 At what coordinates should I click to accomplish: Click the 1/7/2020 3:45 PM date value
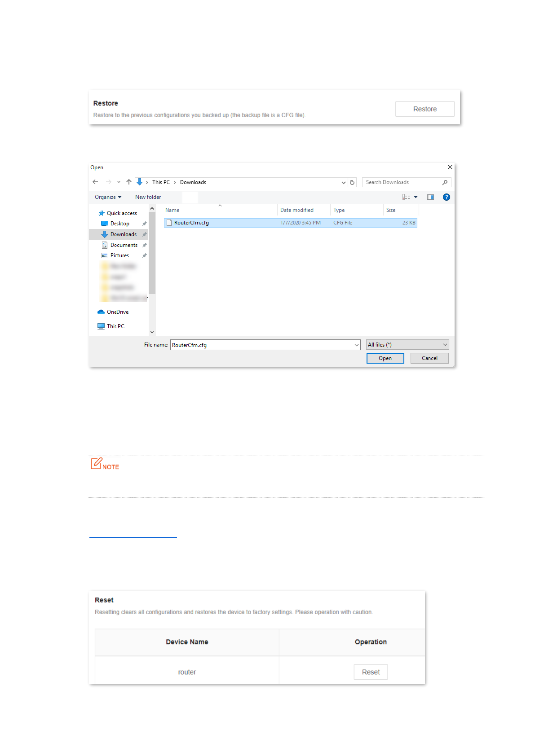pos(301,223)
